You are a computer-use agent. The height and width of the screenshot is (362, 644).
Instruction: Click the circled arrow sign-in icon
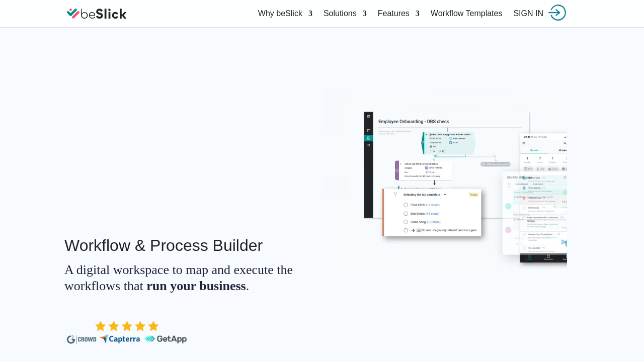pos(557,13)
